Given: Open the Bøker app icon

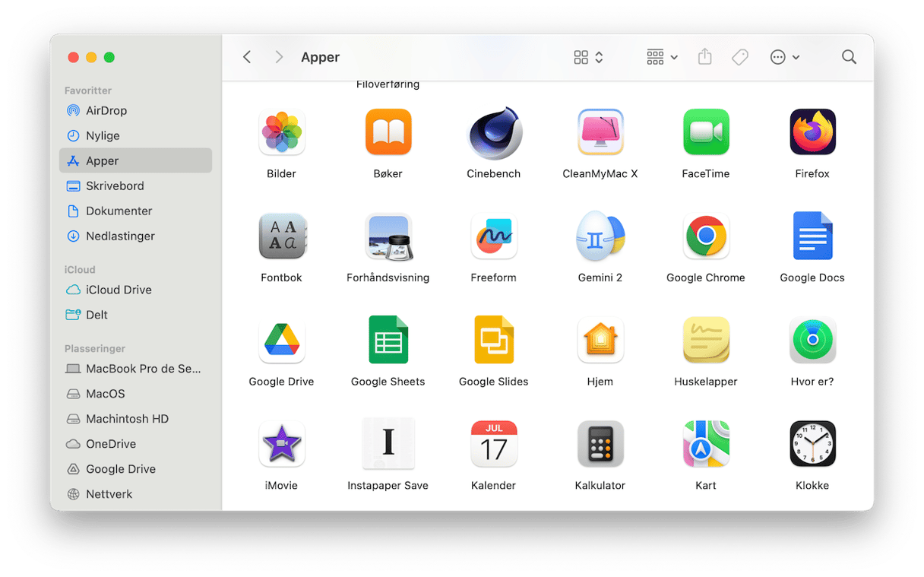Looking at the screenshot, I should (388, 132).
